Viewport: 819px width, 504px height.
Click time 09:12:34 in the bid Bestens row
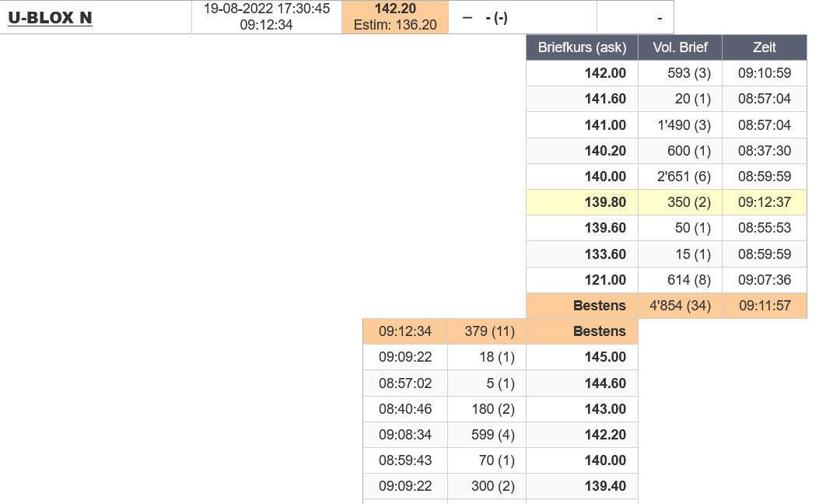point(404,331)
